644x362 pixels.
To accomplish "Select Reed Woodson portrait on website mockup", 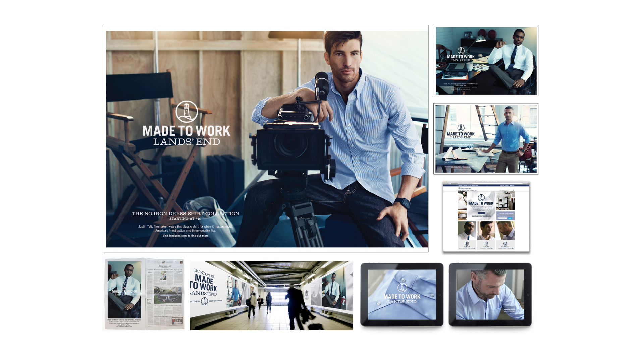I will [505, 231].
